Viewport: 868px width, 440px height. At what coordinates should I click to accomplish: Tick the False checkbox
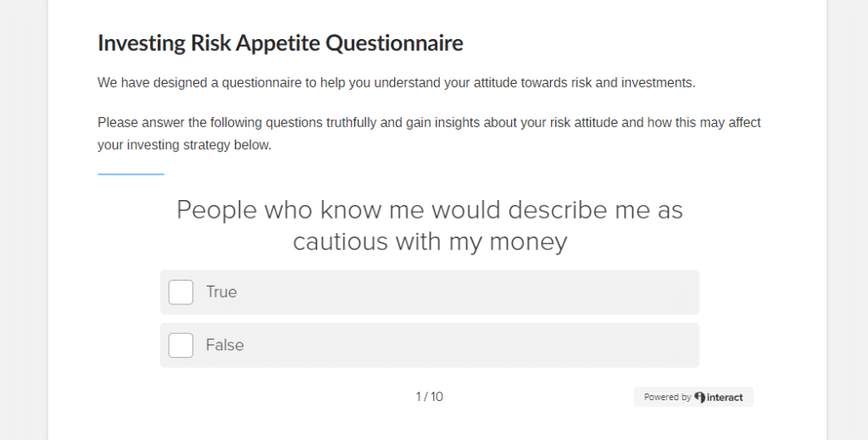point(181,345)
